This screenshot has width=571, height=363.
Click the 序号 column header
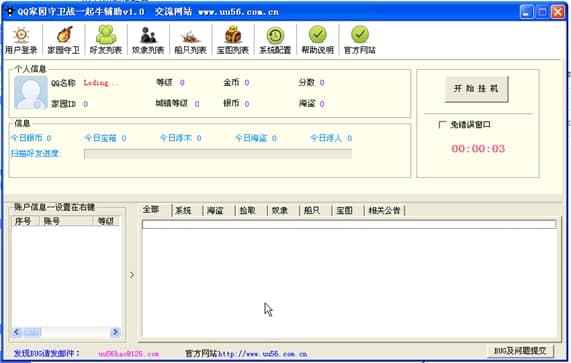point(25,221)
